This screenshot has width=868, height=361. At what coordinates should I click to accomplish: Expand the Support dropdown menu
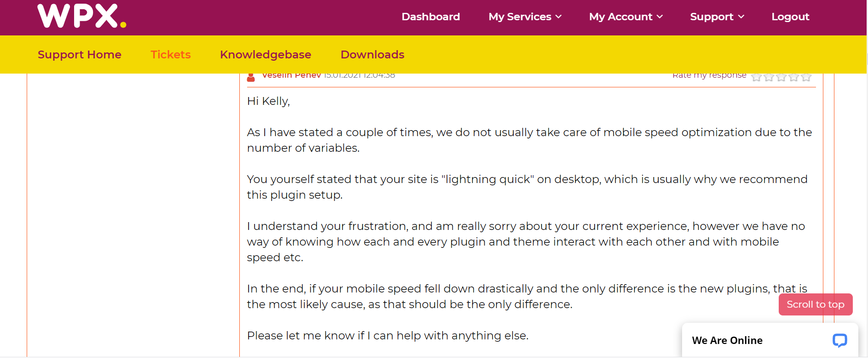point(717,17)
